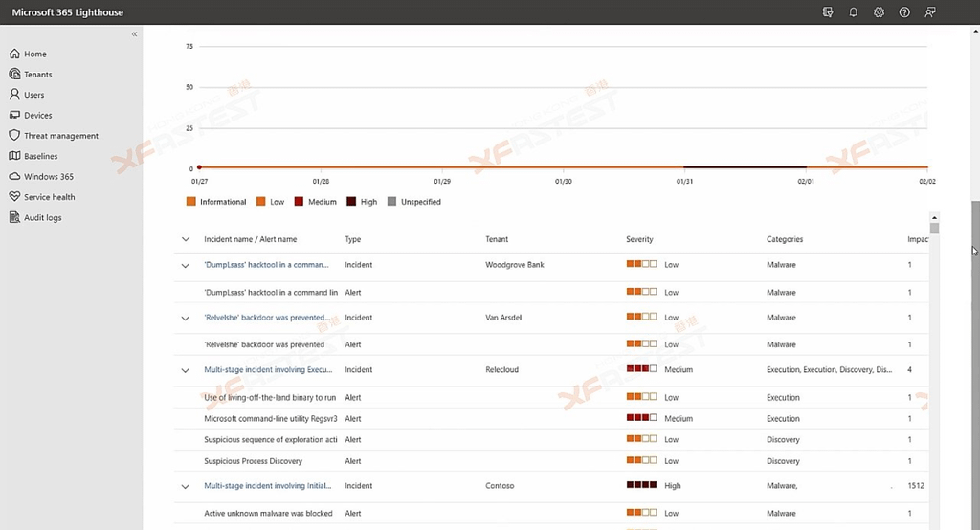Screen dimensions: 980x530
Task: Click the first header icon left of bell
Action: coord(828,11)
